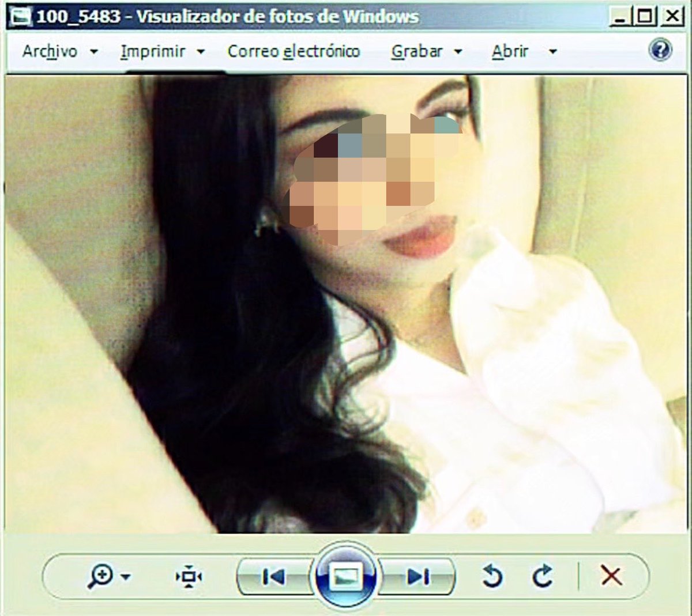Rotate the photo clockwise
The width and height of the screenshot is (692, 616).
(x=542, y=576)
